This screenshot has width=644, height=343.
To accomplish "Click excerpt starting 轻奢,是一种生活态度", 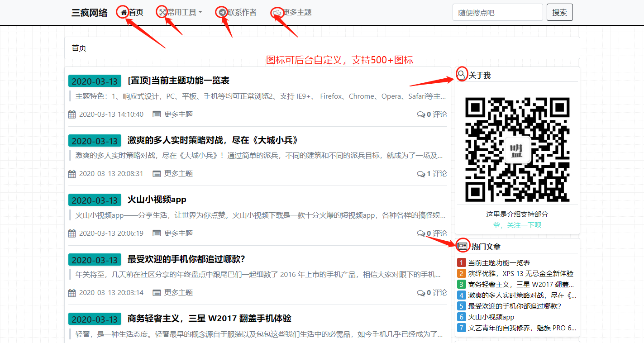I will coord(259,334).
